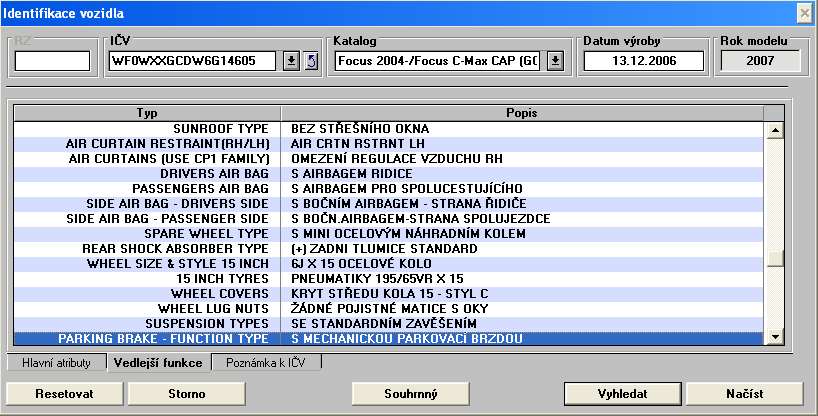Switch to the Hlavní atributy tab
818x416 pixels.
[x=56, y=363]
